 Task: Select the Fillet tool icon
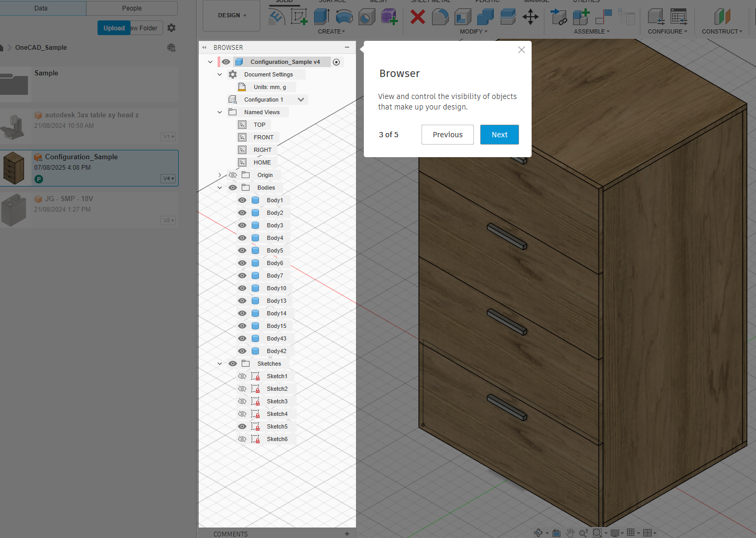[x=440, y=17]
